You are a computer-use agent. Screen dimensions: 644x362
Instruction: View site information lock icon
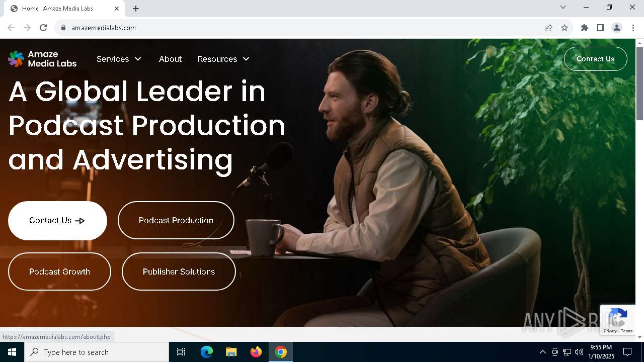63,28
